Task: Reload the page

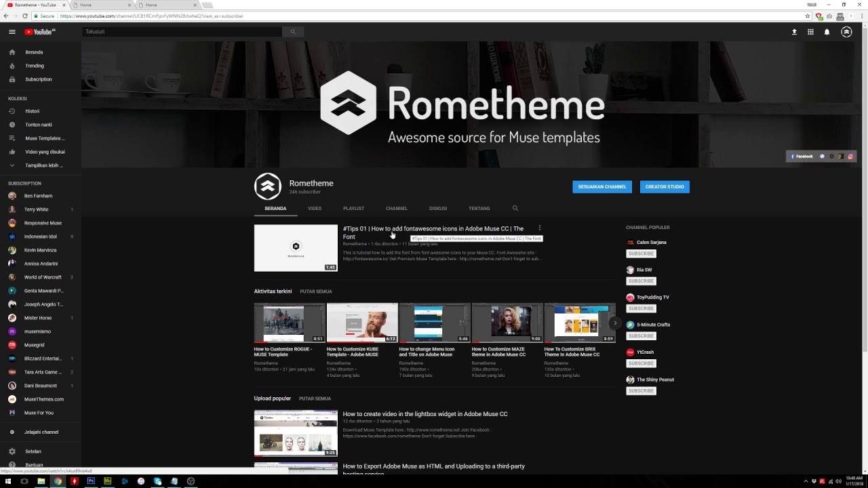Action: pyautogui.click(x=26, y=16)
